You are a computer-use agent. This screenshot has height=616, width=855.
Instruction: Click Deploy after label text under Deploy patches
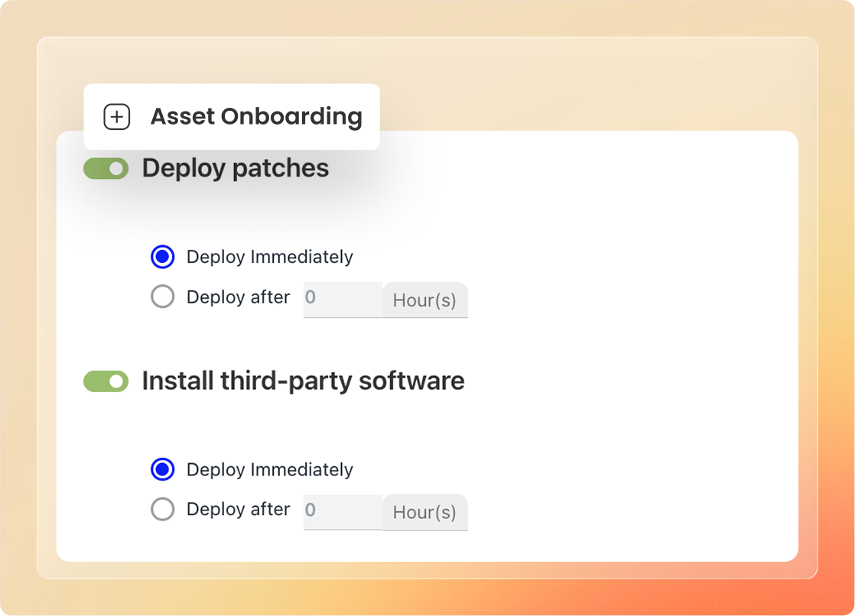(238, 297)
